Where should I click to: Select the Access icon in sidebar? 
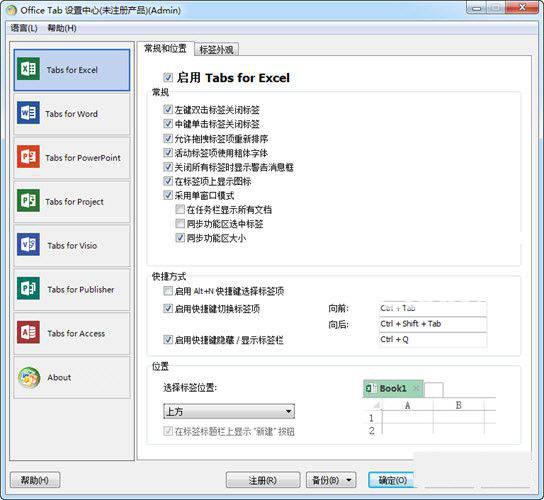[28, 332]
